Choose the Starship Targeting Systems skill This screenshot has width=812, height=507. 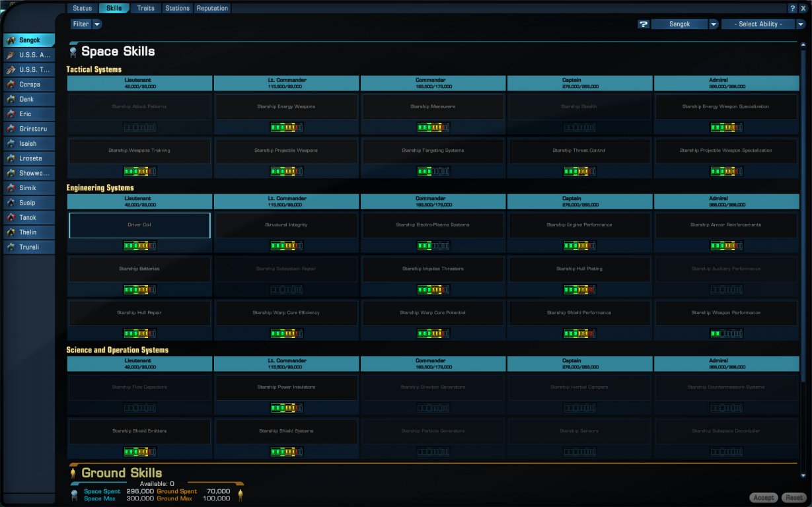433,151
